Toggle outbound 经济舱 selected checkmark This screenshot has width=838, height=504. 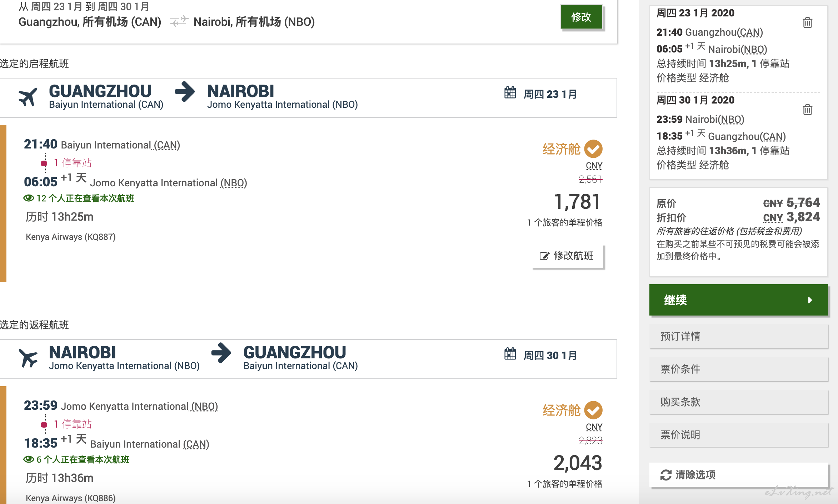pos(593,149)
